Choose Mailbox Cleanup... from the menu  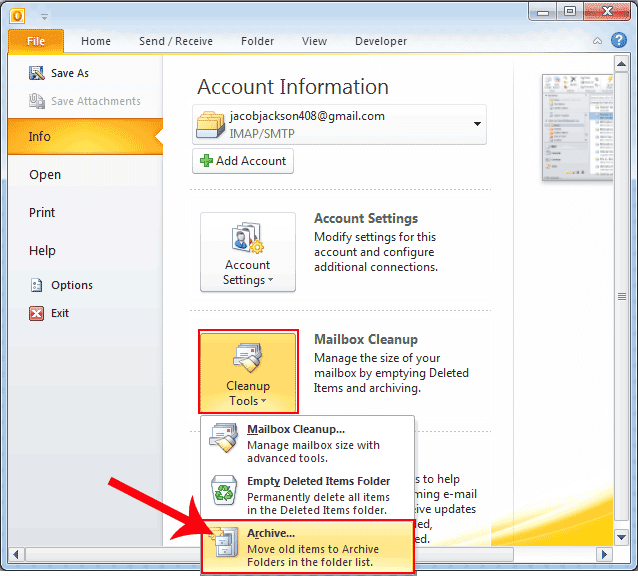[x=308, y=443]
